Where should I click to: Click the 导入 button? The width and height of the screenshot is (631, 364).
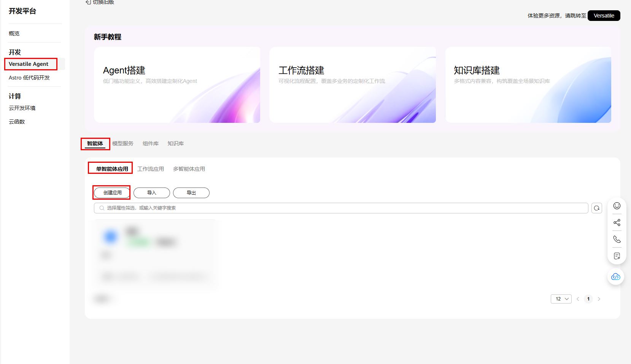(151, 193)
